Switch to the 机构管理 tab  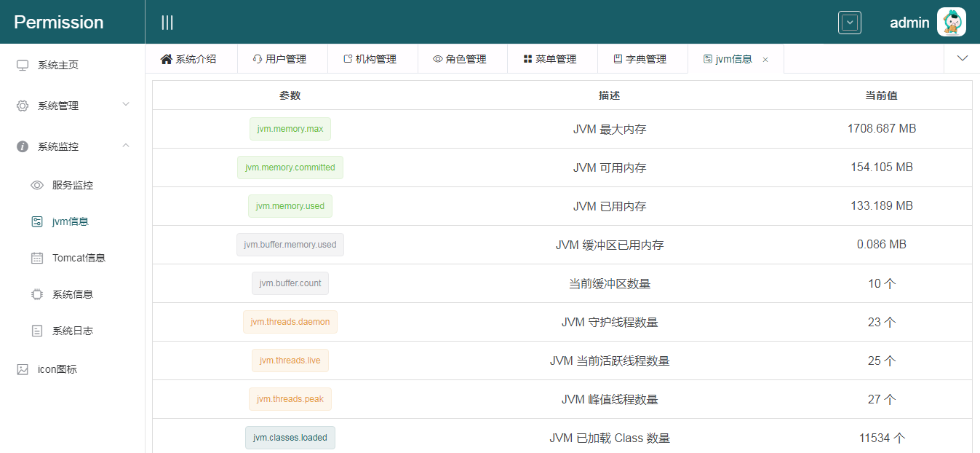click(x=373, y=59)
